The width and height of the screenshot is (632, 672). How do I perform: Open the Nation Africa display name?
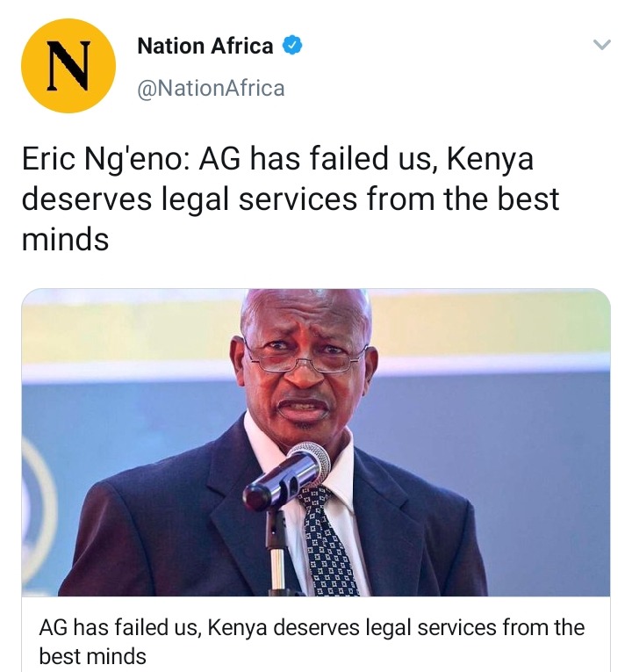[205, 46]
